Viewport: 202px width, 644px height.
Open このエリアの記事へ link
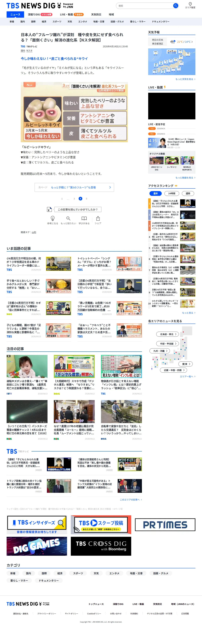coord(131,500)
